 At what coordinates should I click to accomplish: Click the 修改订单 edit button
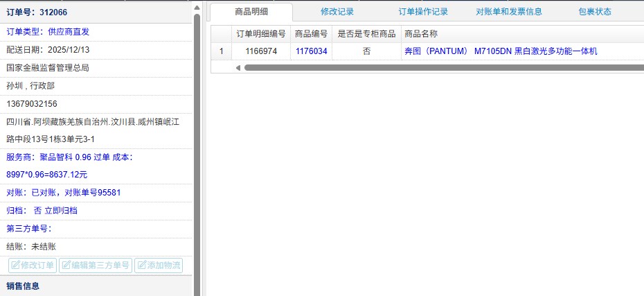click(33, 265)
